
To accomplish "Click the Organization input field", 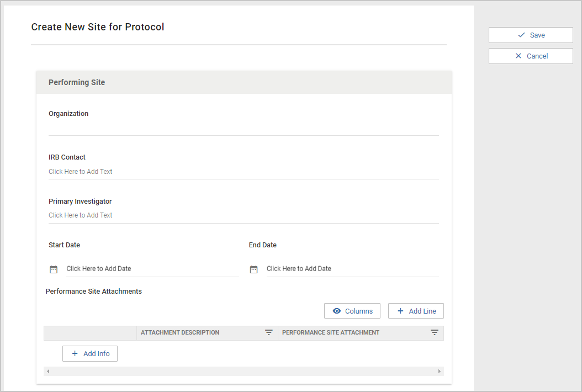I will [244, 128].
